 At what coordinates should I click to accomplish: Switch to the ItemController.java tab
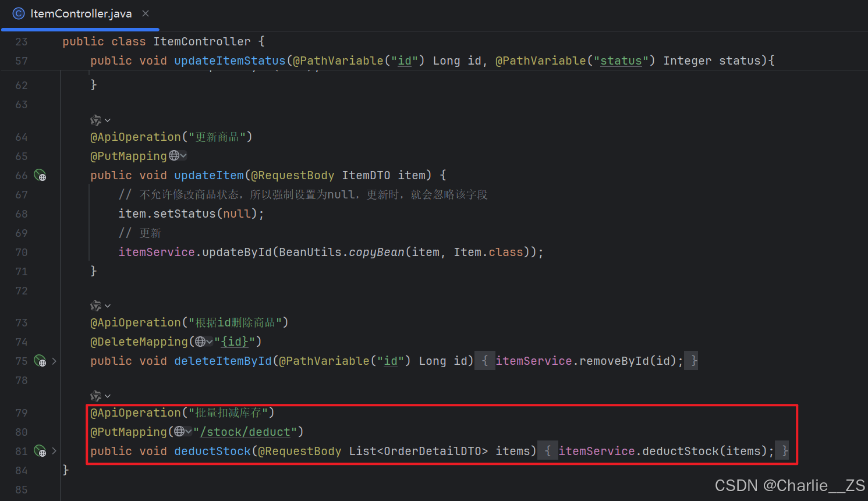click(80, 14)
